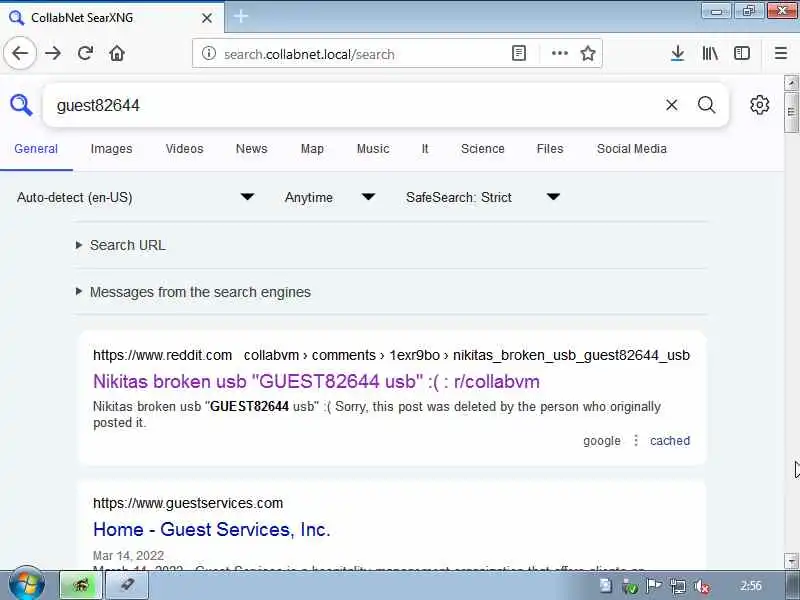This screenshot has height=600, width=800.
Task: Go forward one page
Action: 53,53
